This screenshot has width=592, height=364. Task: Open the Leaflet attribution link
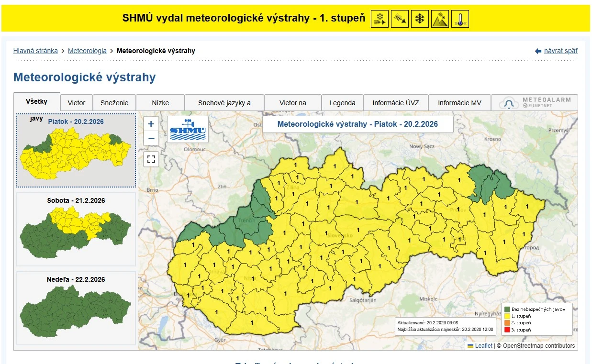(483, 346)
